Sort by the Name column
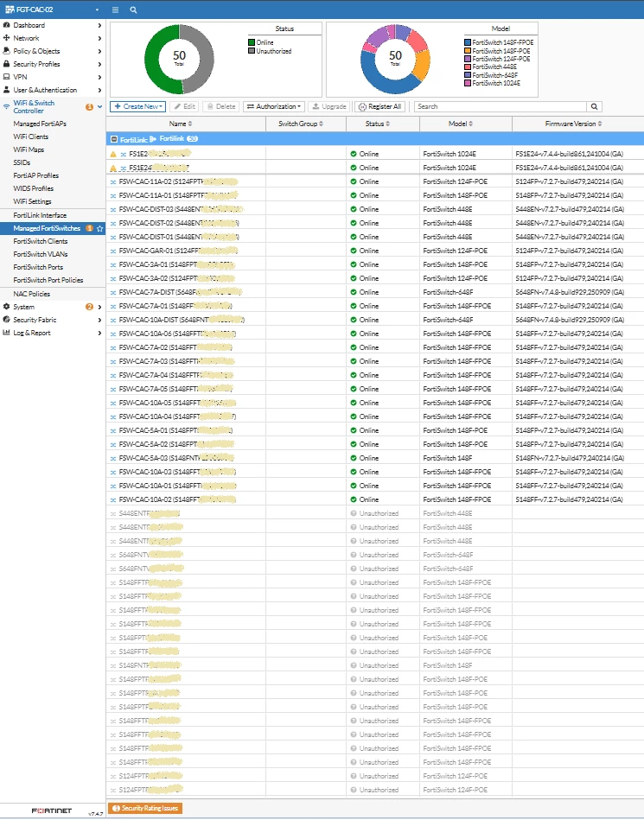Image resolution: width=644 pixels, height=820 pixels. (x=181, y=124)
